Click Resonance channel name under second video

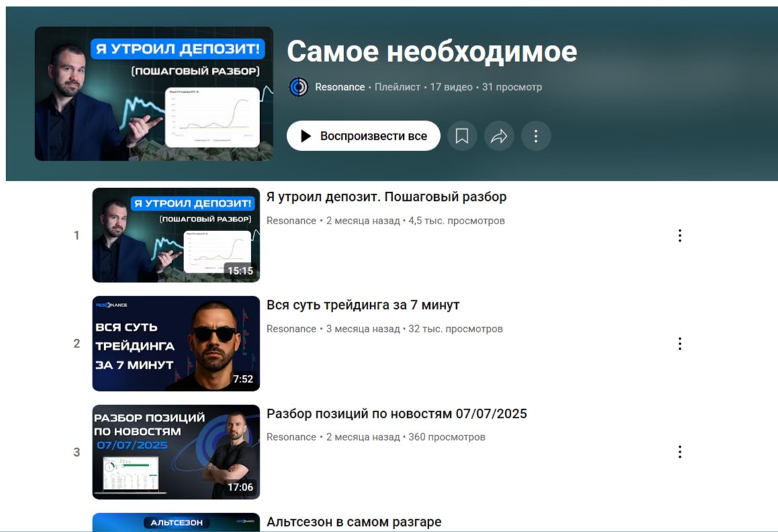tap(291, 329)
